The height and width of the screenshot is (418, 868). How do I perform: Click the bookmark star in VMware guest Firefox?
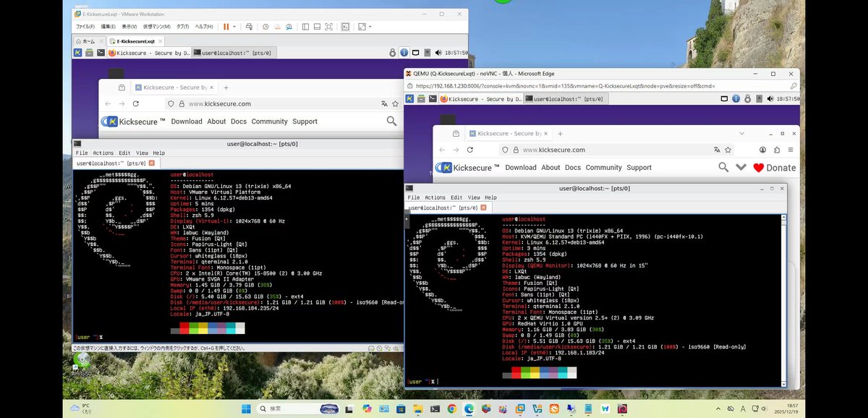396,104
